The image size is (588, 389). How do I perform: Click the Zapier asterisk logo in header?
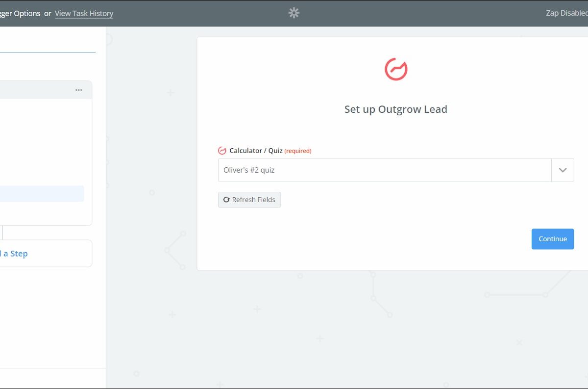point(294,13)
